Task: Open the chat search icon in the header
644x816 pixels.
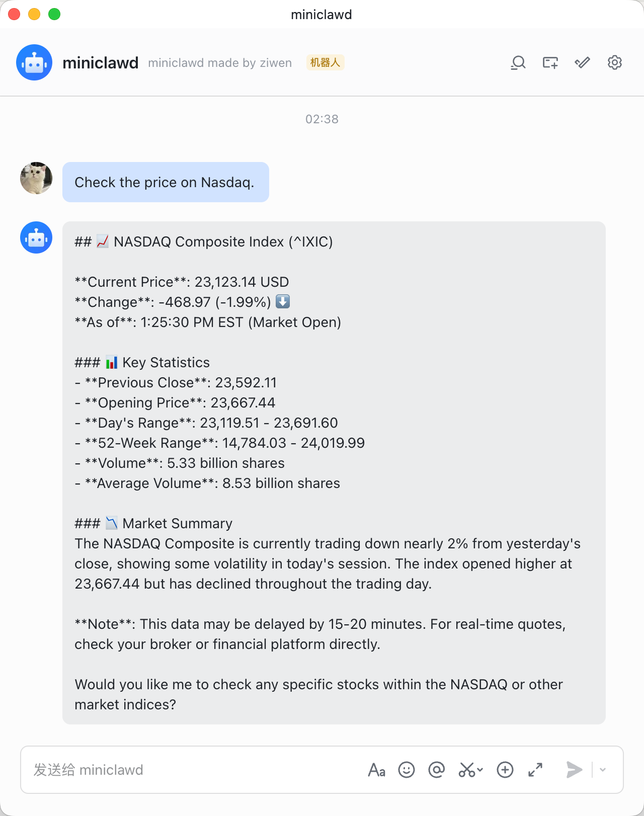Action: pyautogui.click(x=518, y=63)
